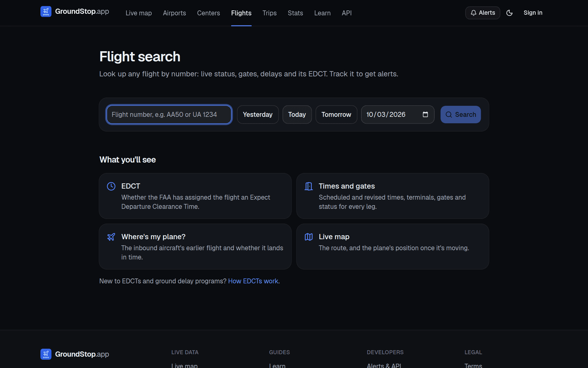Screen dimensions: 588x368
Task: Click the Live map folded-map icon
Action: click(x=309, y=237)
